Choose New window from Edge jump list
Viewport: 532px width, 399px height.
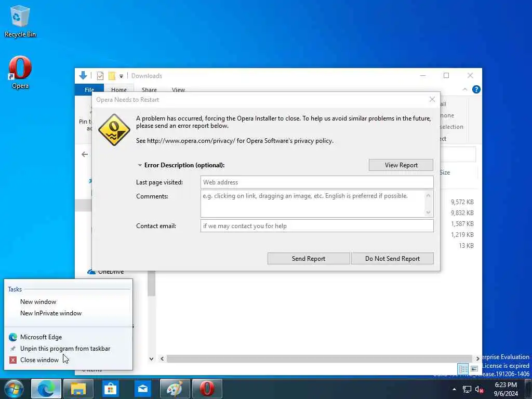(x=38, y=302)
